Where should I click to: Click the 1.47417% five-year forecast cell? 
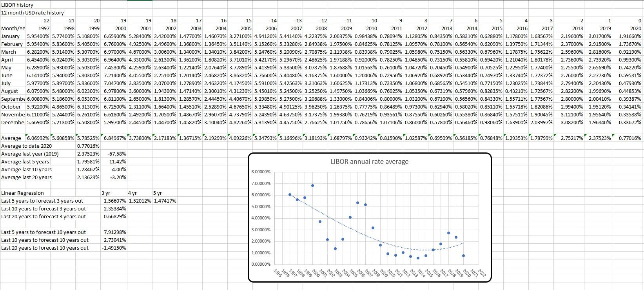coord(165,201)
